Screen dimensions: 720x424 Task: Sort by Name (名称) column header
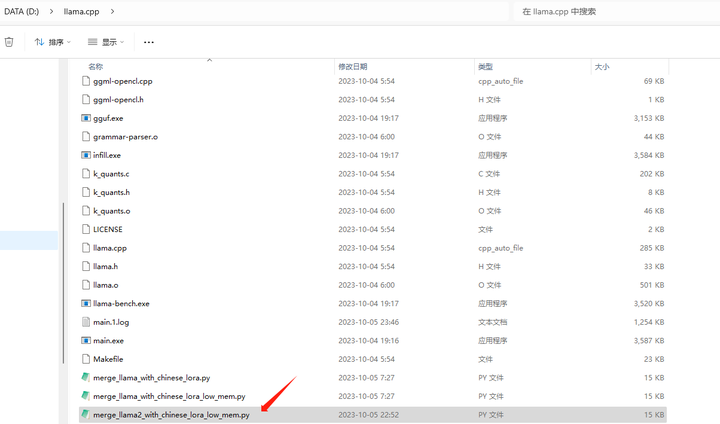click(x=96, y=67)
